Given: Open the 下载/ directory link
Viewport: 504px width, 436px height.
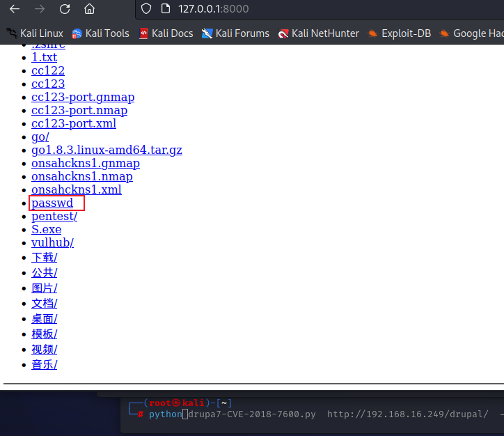Looking at the screenshot, I should tap(44, 258).
